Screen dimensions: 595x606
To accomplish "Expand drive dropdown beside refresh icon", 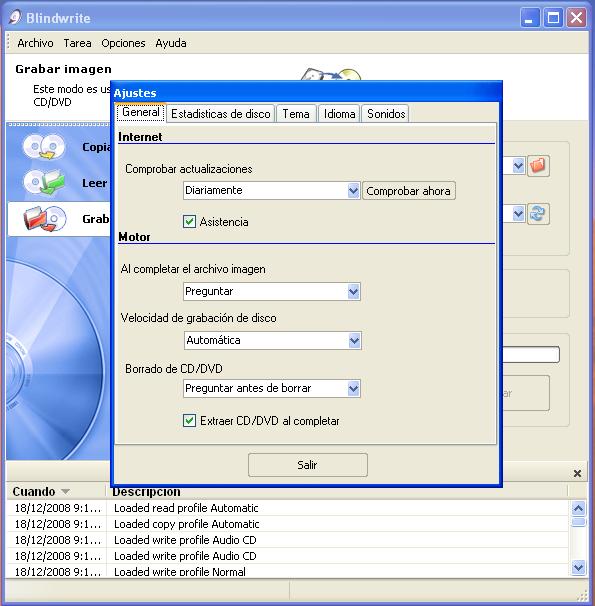I will (x=518, y=214).
